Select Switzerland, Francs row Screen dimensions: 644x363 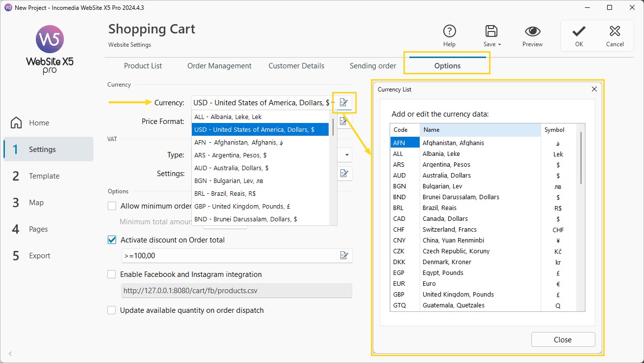(484, 229)
